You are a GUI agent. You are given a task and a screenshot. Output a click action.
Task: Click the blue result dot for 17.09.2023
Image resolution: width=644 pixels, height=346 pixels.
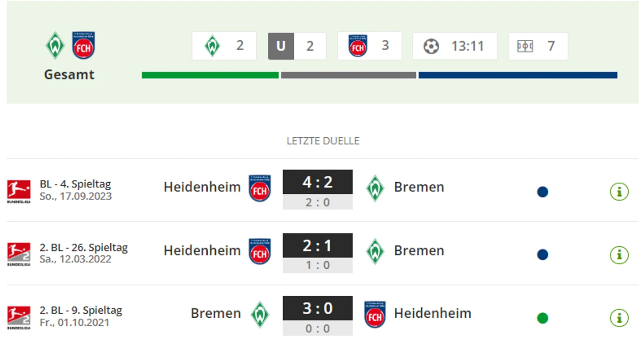click(x=543, y=192)
